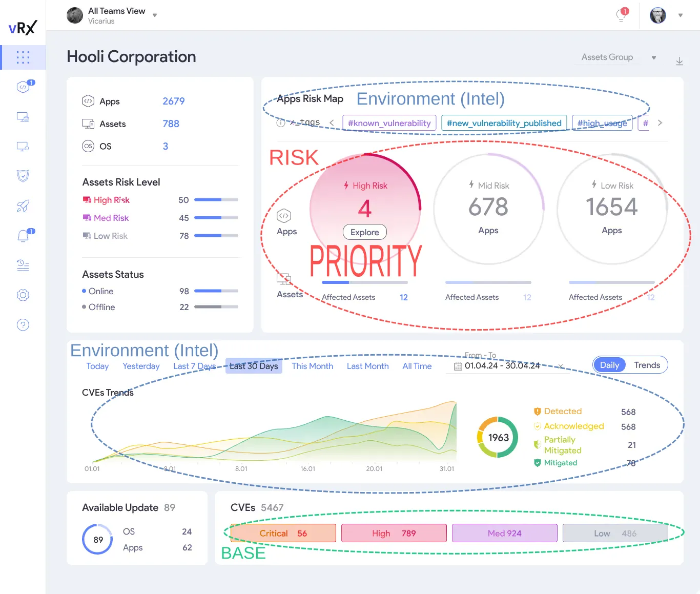Filter by #new_vulnerability_published tag
700x594 pixels.
[504, 123]
